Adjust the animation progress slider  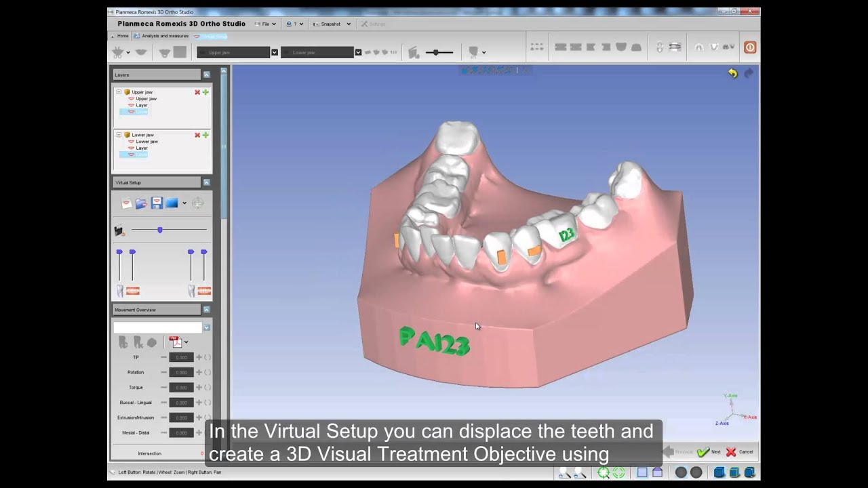[x=169, y=230]
